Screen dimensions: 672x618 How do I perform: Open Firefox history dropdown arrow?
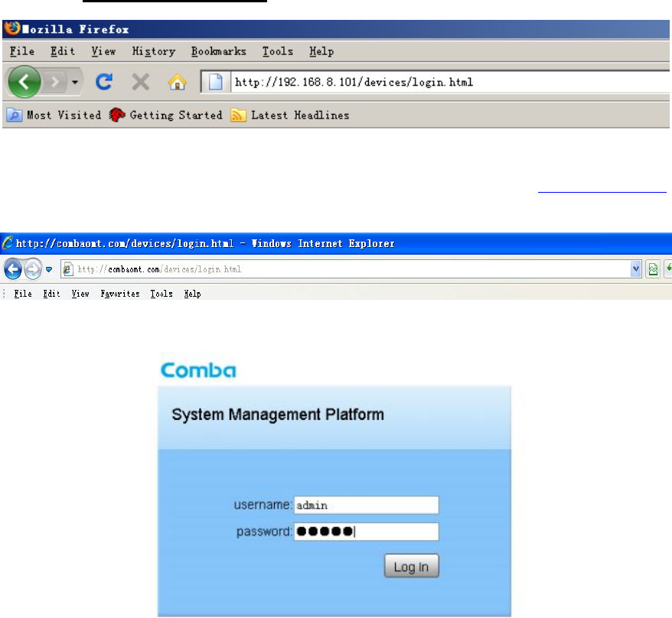(75, 82)
